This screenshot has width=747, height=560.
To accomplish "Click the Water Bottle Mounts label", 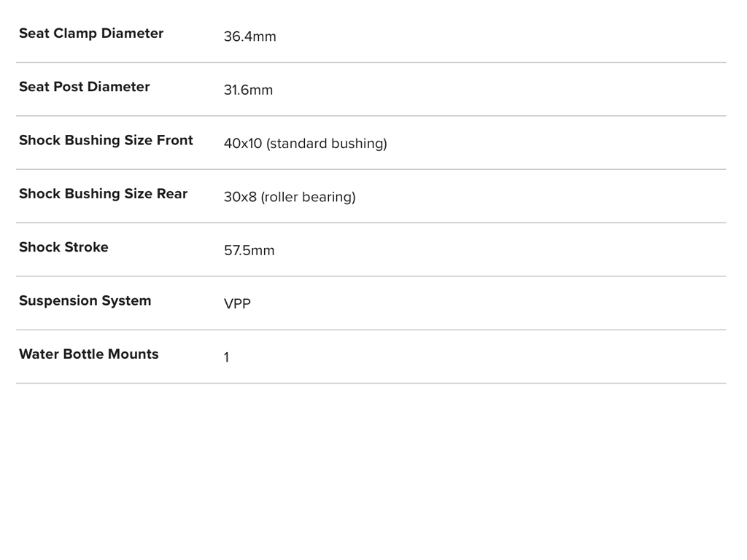I will click(88, 354).
